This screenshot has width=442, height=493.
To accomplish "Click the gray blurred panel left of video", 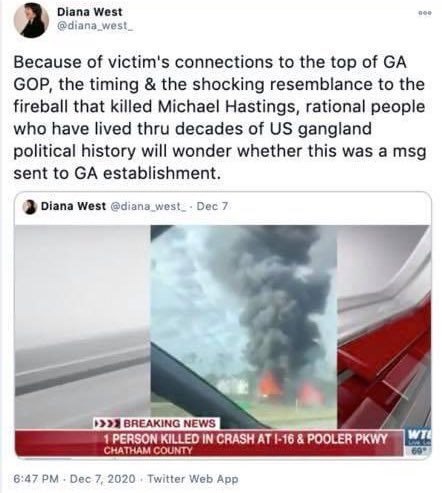I will (x=83, y=327).
